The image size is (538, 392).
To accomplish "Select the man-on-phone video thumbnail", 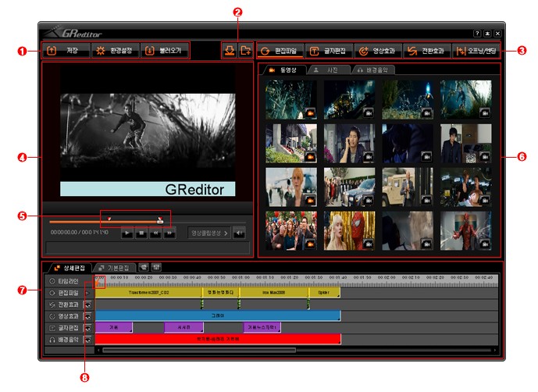I will pyautogui.click(x=349, y=144).
